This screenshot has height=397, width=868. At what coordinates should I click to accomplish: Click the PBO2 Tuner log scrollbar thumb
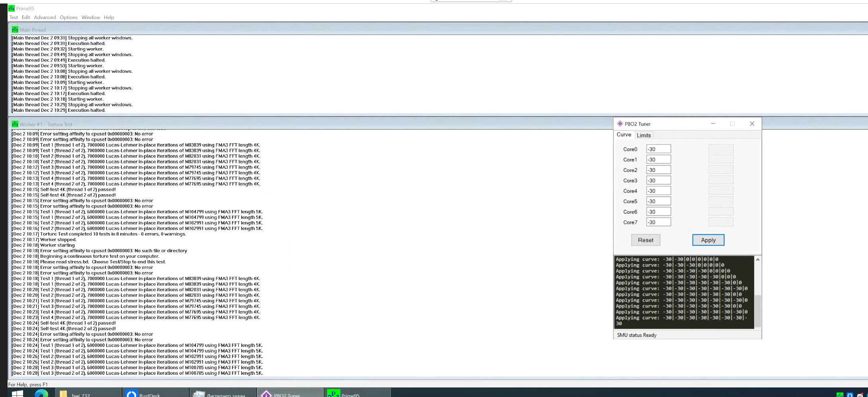coord(758,311)
